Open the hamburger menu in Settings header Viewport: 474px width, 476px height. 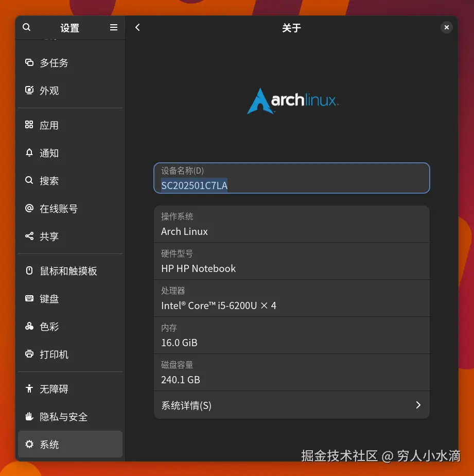pyautogui.click(x=114, y=28)
